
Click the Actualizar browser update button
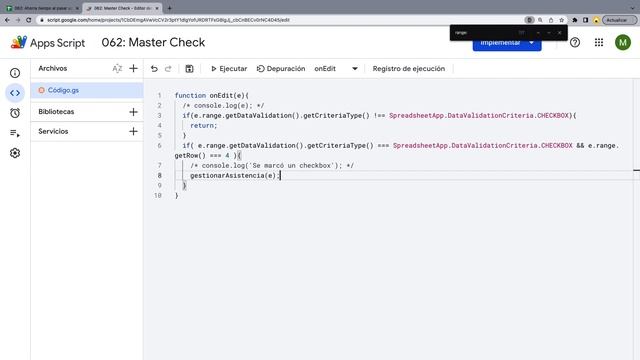(619, 20)
